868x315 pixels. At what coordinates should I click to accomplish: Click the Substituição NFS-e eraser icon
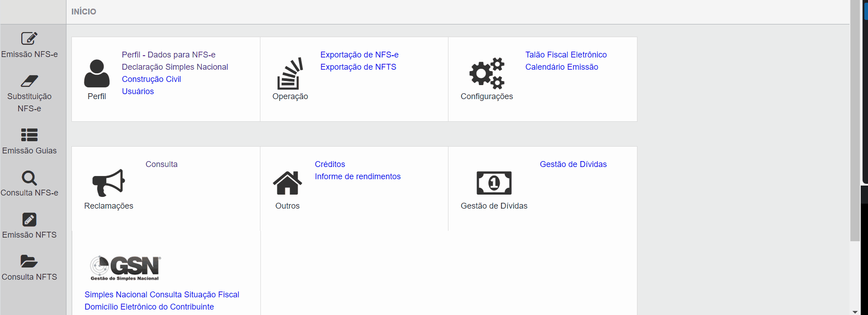(29, 81)
